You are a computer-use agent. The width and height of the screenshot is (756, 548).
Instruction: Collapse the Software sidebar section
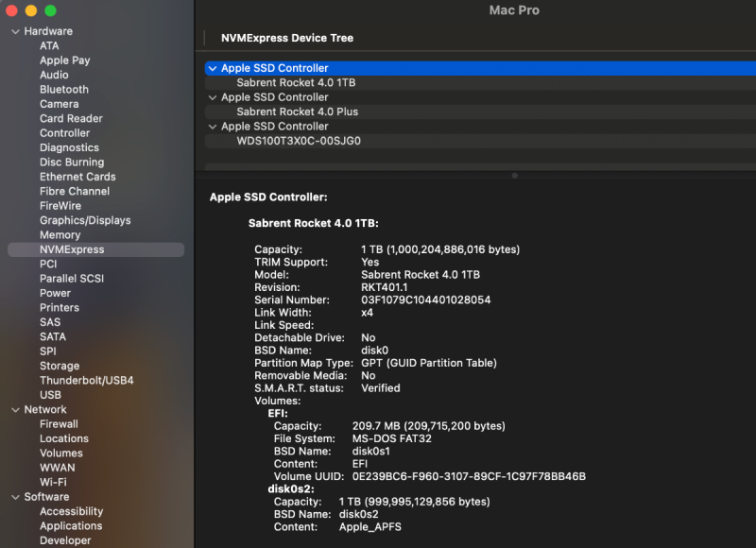coord(15,497)
